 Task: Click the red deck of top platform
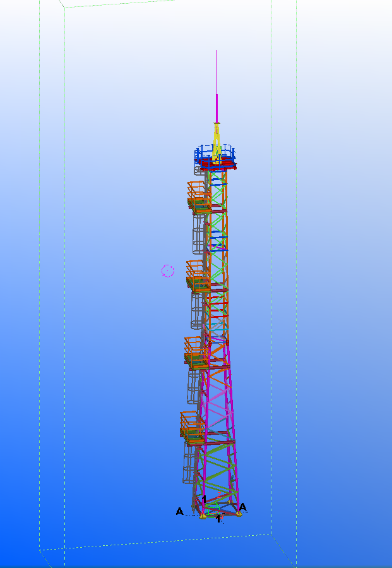(x=218, y=166)
